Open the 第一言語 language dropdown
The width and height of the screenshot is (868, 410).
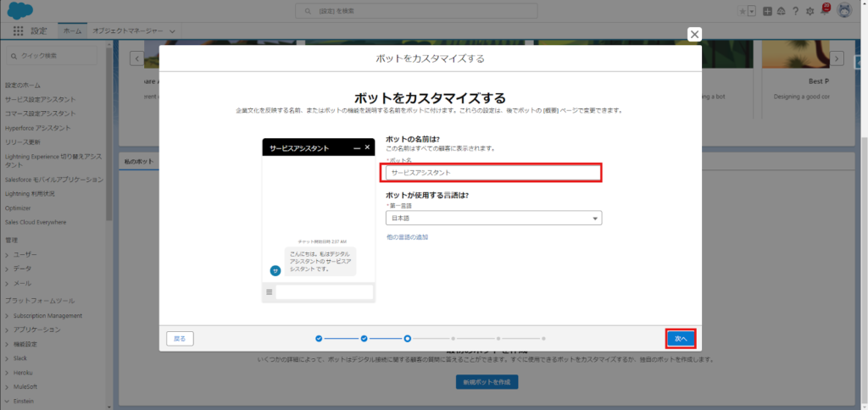[x=493, y=218]
